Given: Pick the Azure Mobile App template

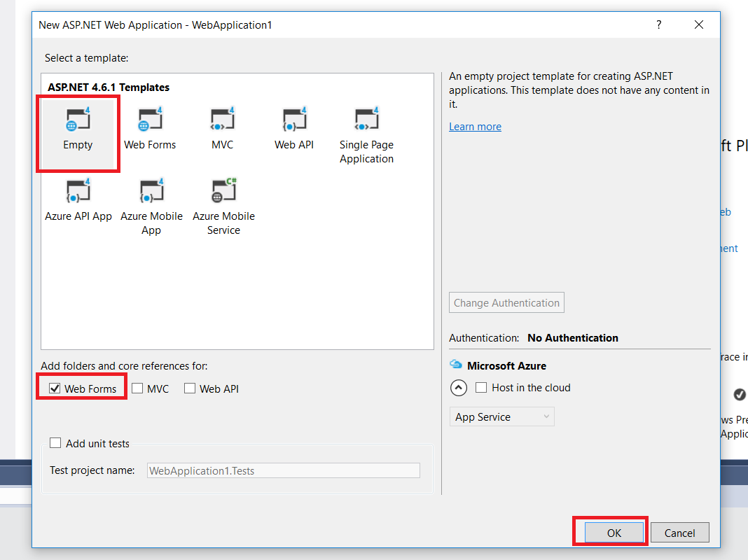Looking at the screenshot, I should coord(151,206).
